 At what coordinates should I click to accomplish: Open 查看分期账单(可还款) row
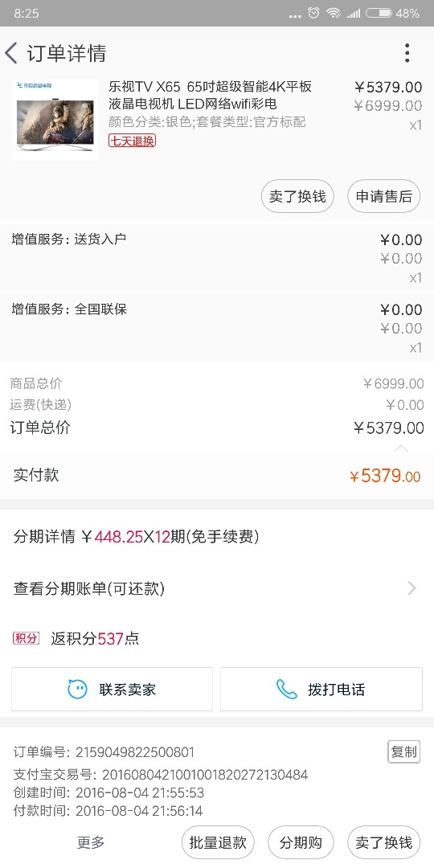(217, 588)
